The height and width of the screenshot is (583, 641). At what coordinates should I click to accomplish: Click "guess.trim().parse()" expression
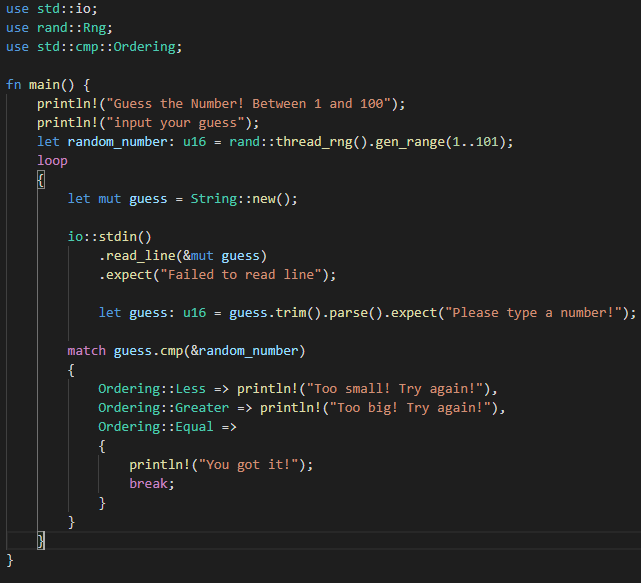click(306, 313)
